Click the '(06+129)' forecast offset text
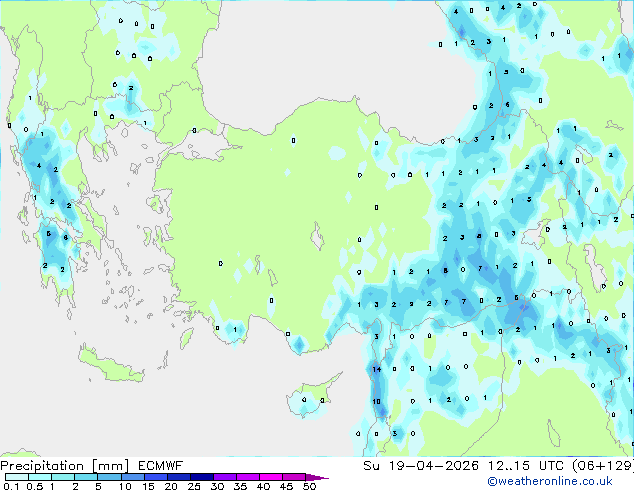Screen dimensions: 634x490 (602, 466)
